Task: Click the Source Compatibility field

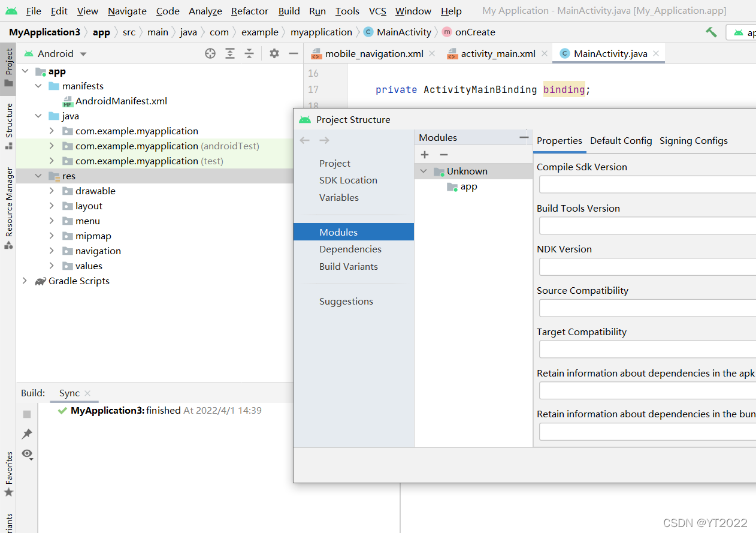Action: click(x=648, y=308)
